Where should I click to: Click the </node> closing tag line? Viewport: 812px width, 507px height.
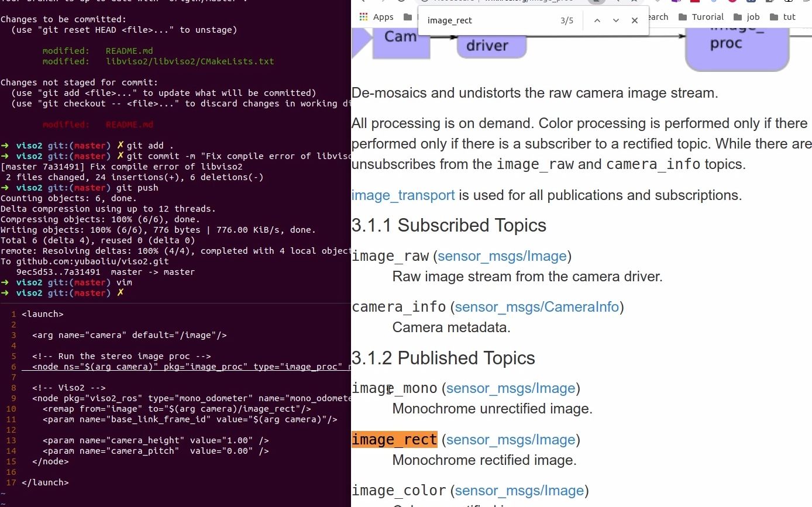pyautogui.click(x=50, y=461)
